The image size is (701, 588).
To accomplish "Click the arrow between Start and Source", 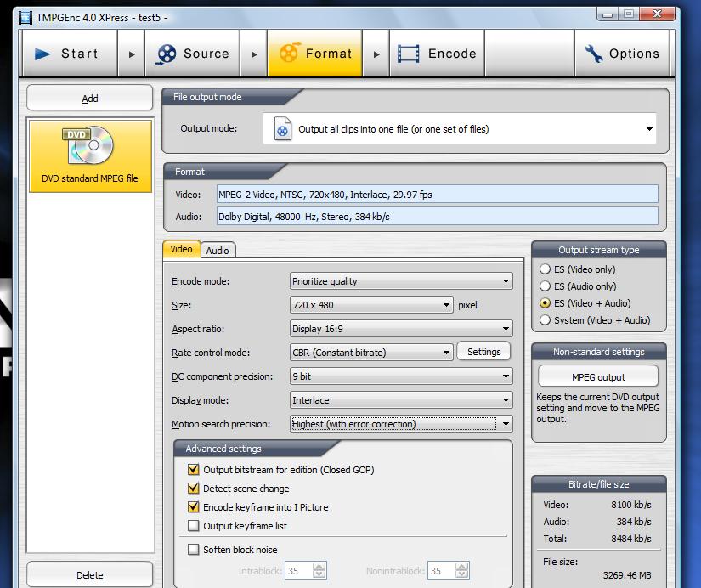I will (x=132, y=54).
